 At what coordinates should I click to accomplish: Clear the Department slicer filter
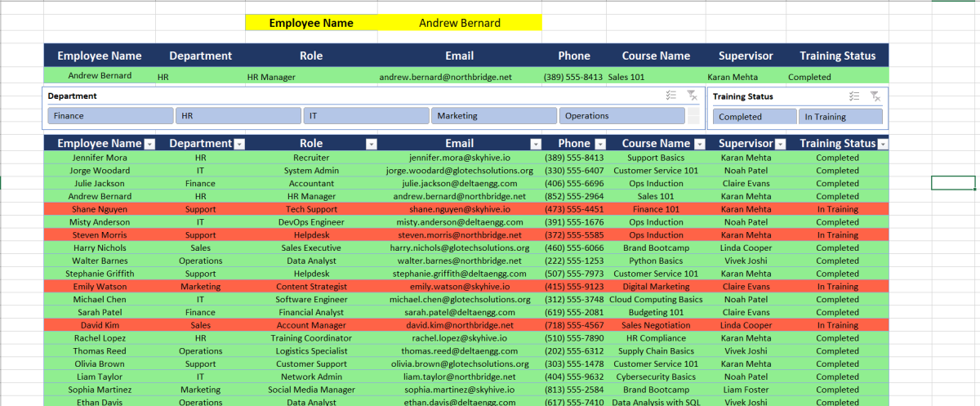click(692, 96)
